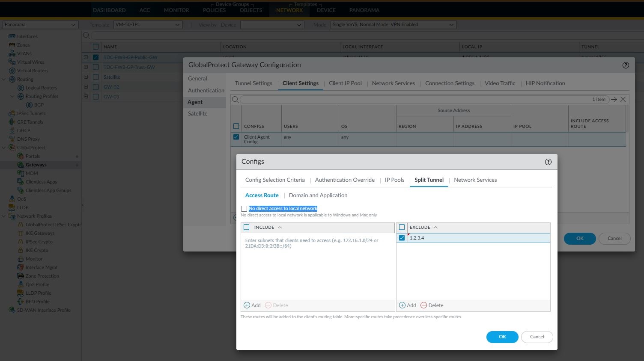Toggle the select-all checkbox in INCLUDE header
The width and height of the screenshot is (644, 361).
(246, 227)
